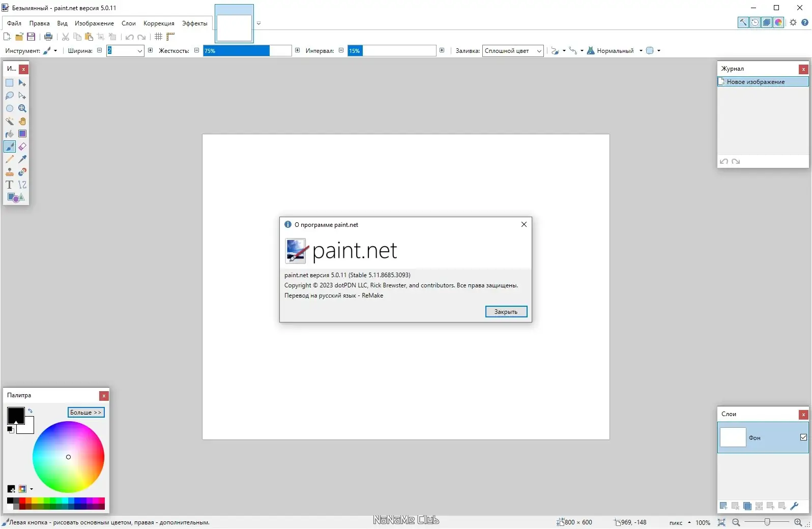This screenshot has width=812, height=529.
Task: Open the Заливка fill style dropdown
Action: (x=513, y=51)
